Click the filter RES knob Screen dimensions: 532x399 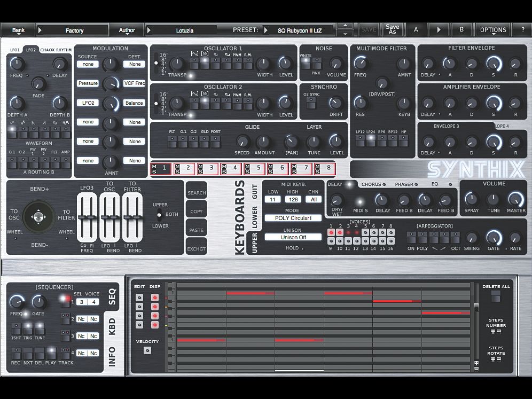pyautogui.click(x=360, y=103)
